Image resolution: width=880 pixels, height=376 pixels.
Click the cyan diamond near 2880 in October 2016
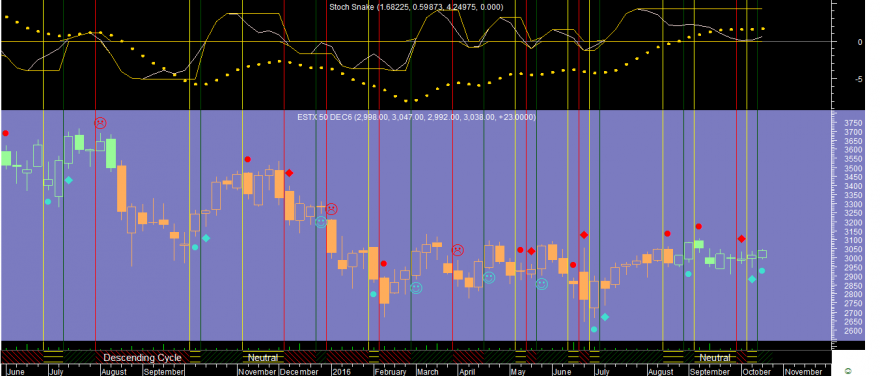752,279
